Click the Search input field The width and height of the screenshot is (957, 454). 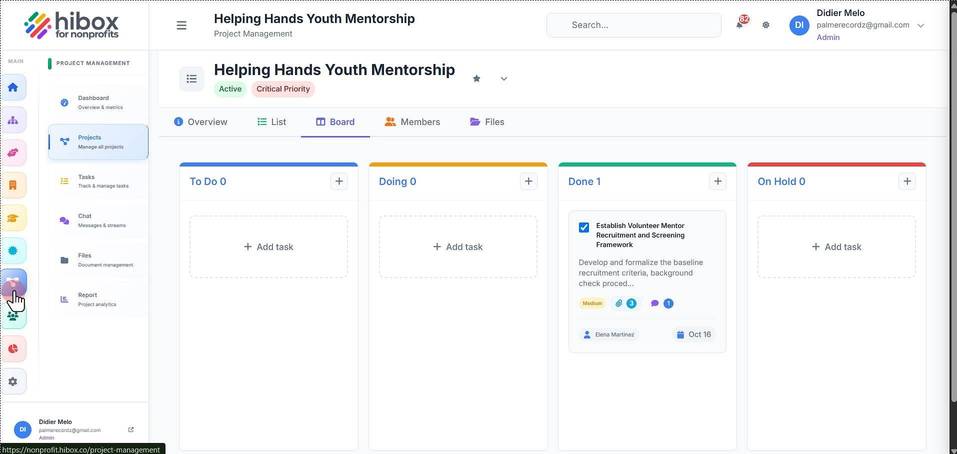click(634, 25)
